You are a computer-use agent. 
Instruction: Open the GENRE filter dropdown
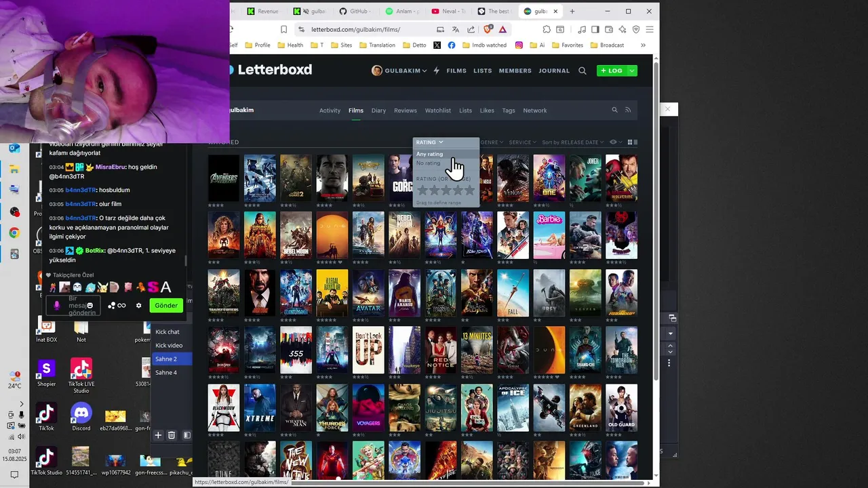pos(492,142)
